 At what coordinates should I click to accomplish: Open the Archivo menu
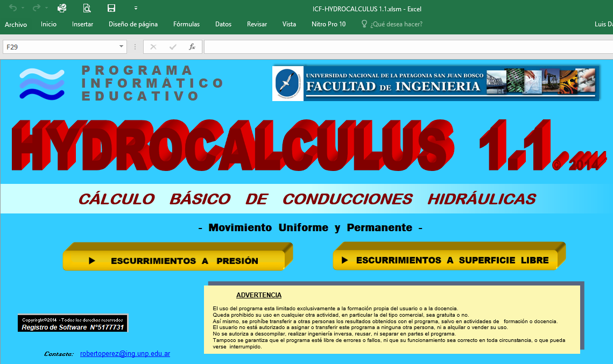[x=16, y=24]
